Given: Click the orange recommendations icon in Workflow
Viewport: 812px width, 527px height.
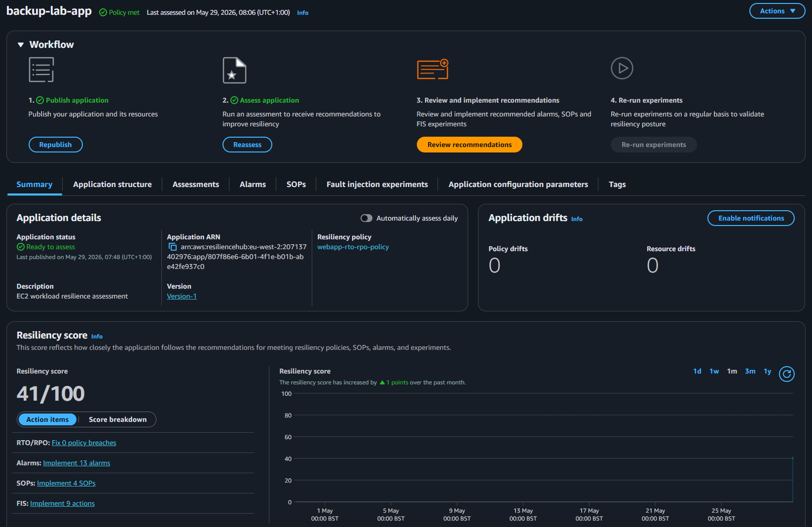Looking at the screenshot, I should [433, 69].
